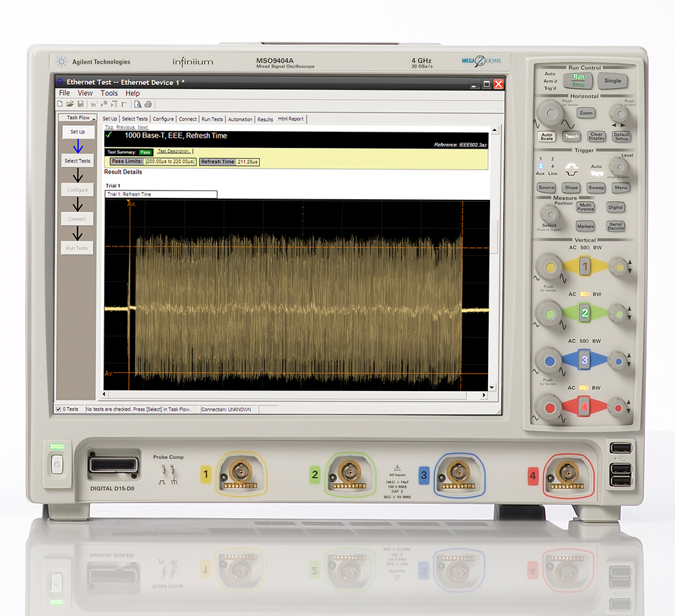Click the results scrollbar down arrow
Image resolution: width=675 pixels, height=616 pixels.
coord(492,387)
